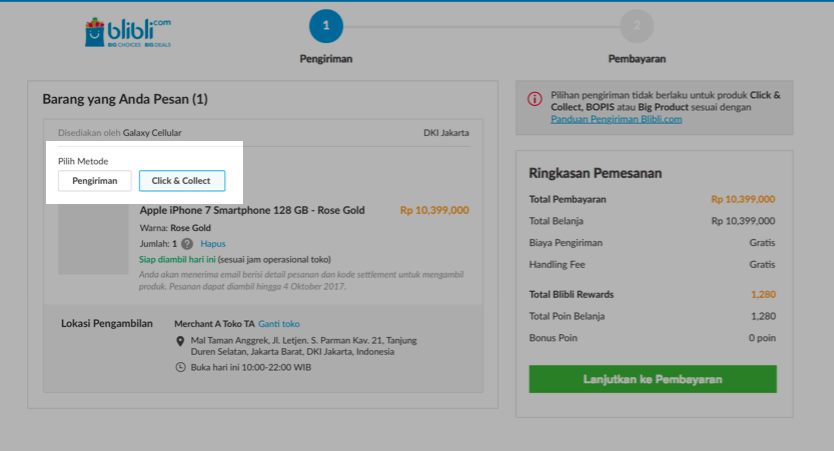Click the Blibli.com logo
The image size is (834, 451).
point(127,32)
